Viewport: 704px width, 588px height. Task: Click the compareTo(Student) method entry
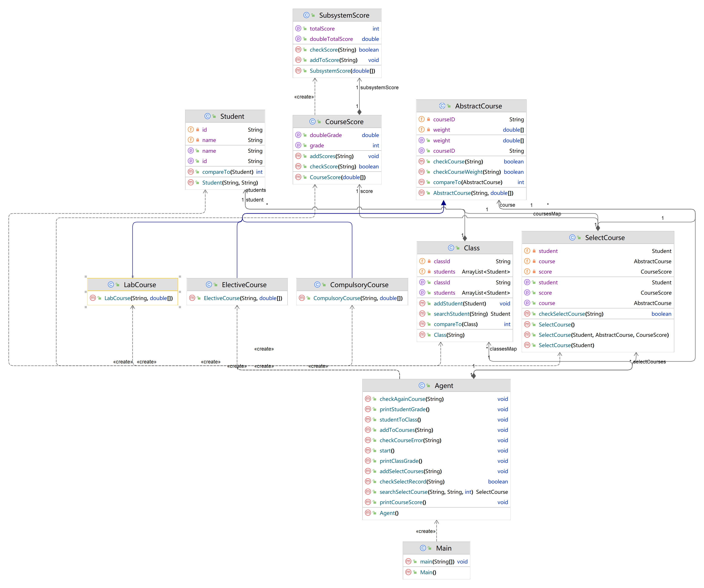[x=228, y=172]
